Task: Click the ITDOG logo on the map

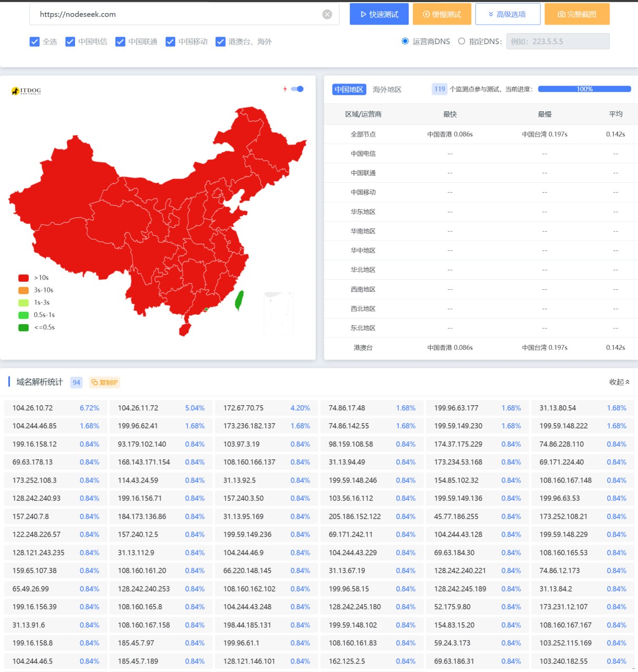Action: click(26, 91)
